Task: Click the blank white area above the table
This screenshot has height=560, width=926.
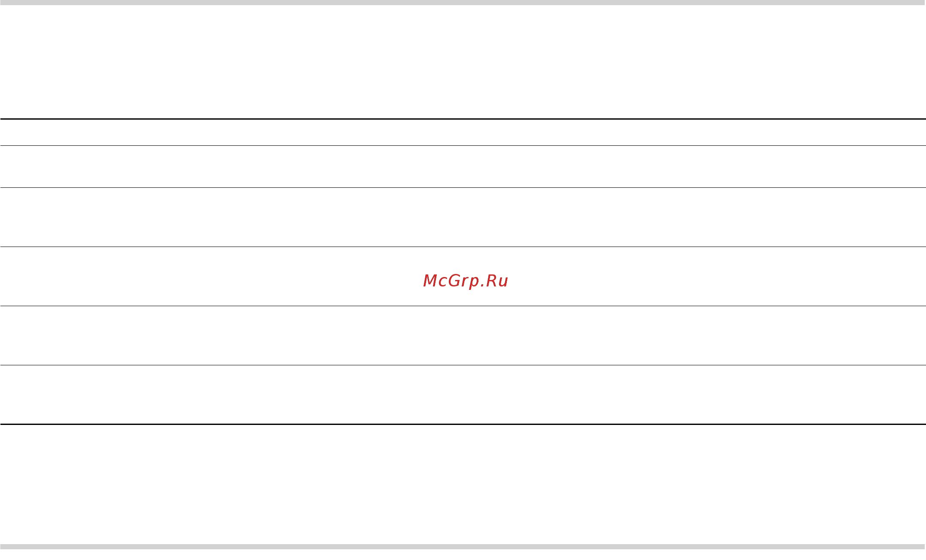Action: 463,62
